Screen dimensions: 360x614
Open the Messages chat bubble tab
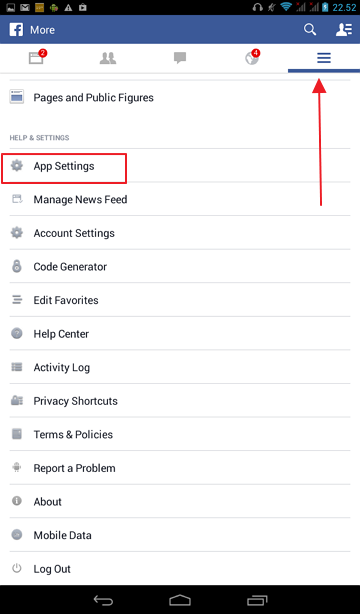click(x=180, y=58)
